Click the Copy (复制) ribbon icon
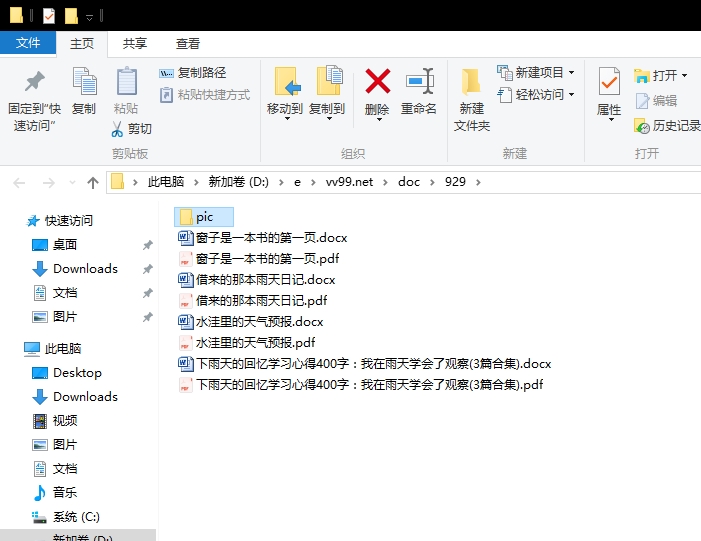Viewport: 701px width, 541px height. tap(84, 81)
